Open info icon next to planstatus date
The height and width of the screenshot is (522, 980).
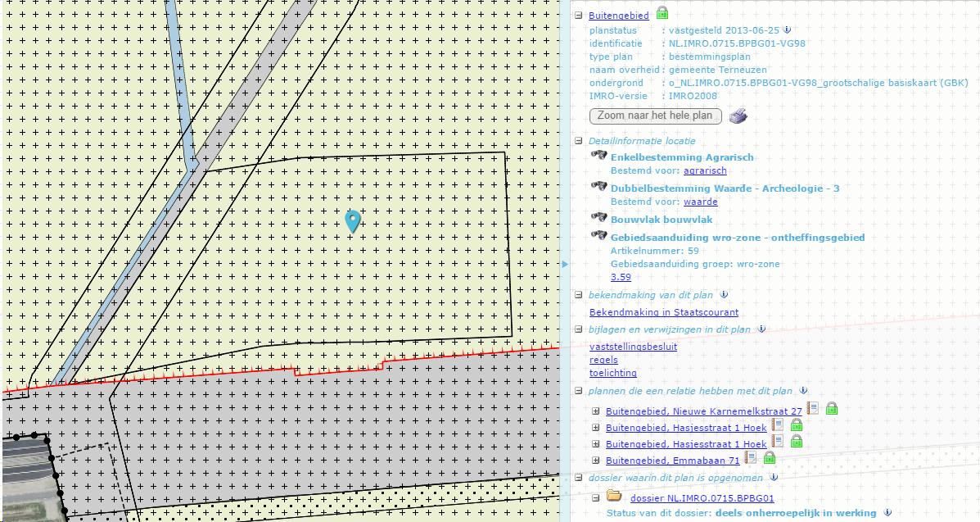(x=787, y=30)
